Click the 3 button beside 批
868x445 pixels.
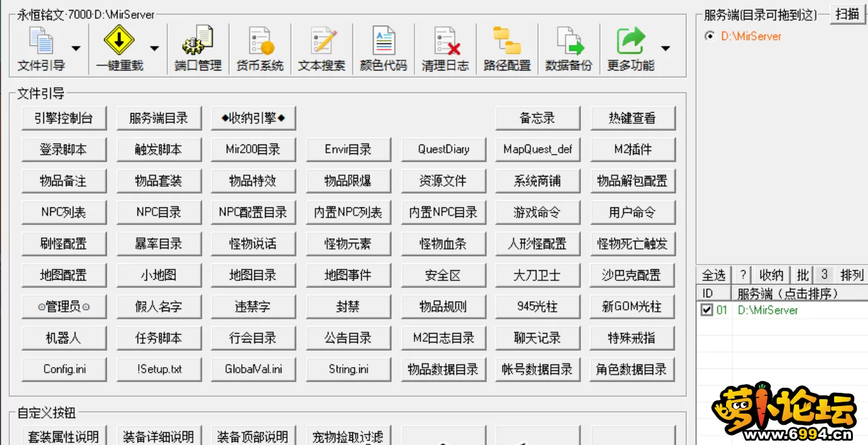click(x=824, y=275)
